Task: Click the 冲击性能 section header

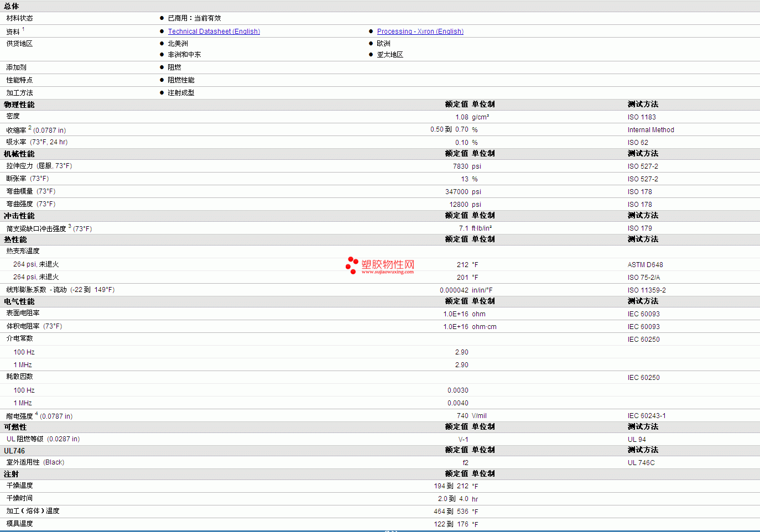Action: tap(19, 216)
